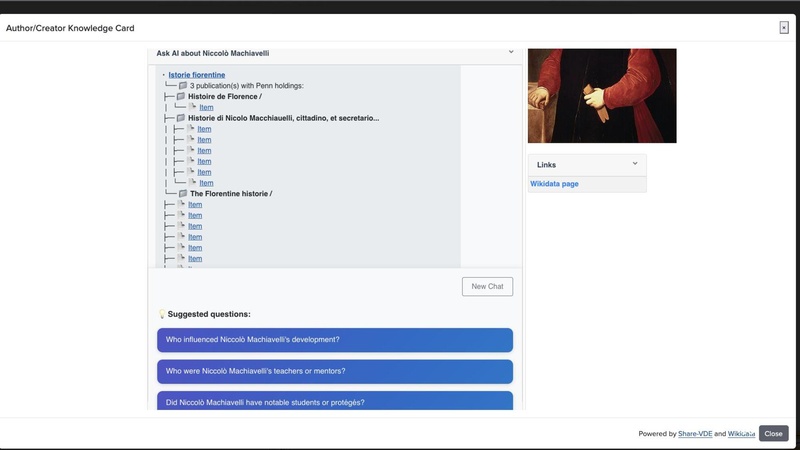
Task: Click the book icon beside The Florentine historie
Action: coord(183,194)
